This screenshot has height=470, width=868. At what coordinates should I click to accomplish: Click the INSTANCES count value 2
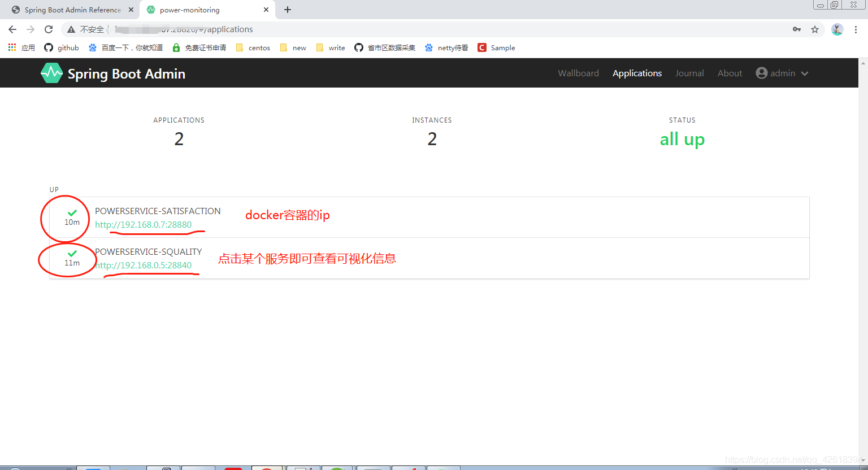point(432,139)
